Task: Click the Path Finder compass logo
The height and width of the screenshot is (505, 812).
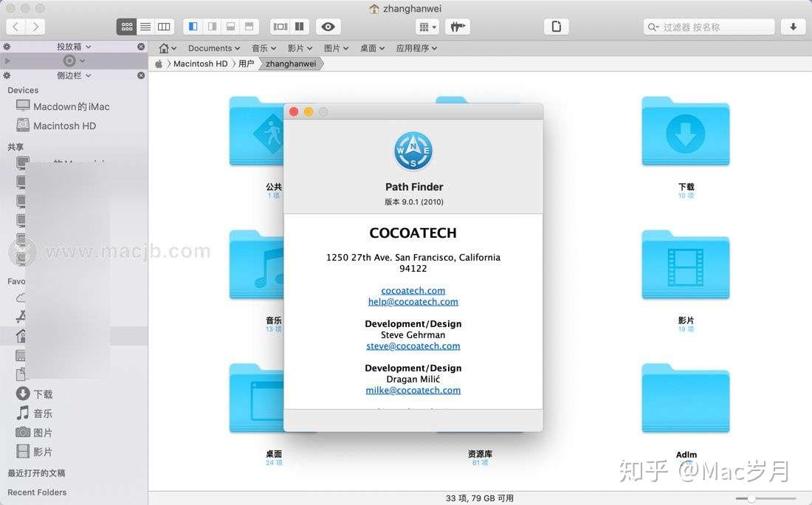Action: pyautogui.click(x=413, y=151)
